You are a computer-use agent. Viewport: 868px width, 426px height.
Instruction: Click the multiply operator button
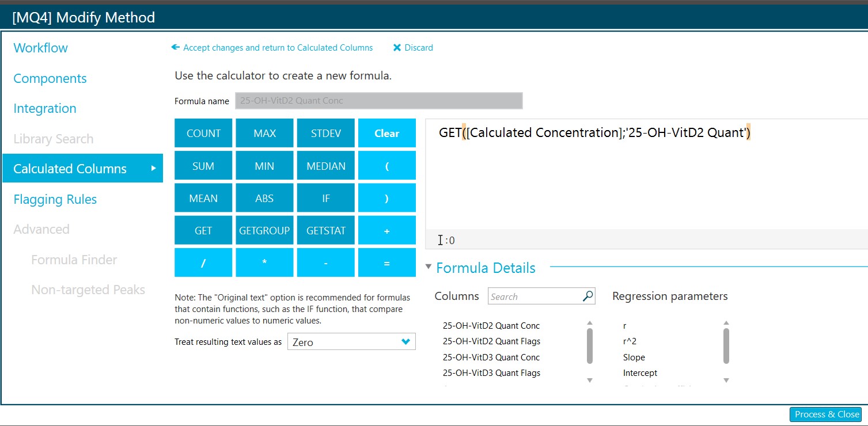pyautogui.click(x=264, y=263)
